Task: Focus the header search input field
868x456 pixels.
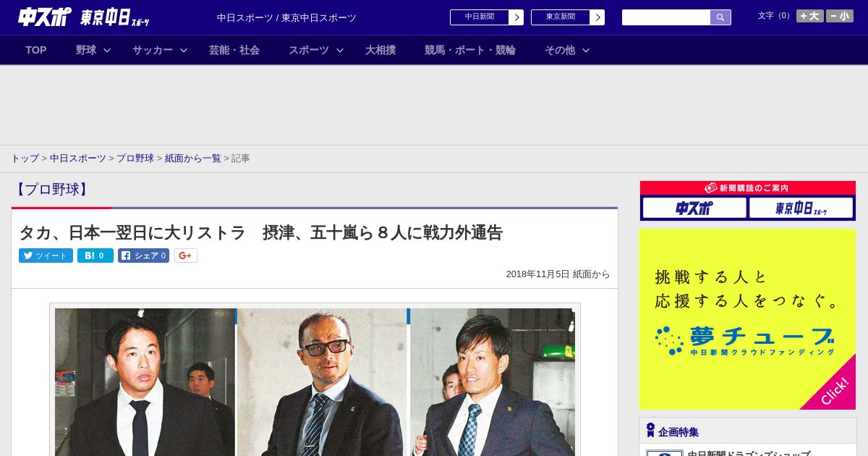Action: point(666,17)
